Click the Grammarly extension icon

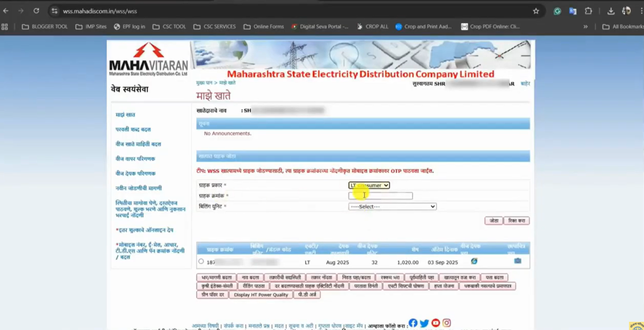pyautogui.click(x=557, y=11)
